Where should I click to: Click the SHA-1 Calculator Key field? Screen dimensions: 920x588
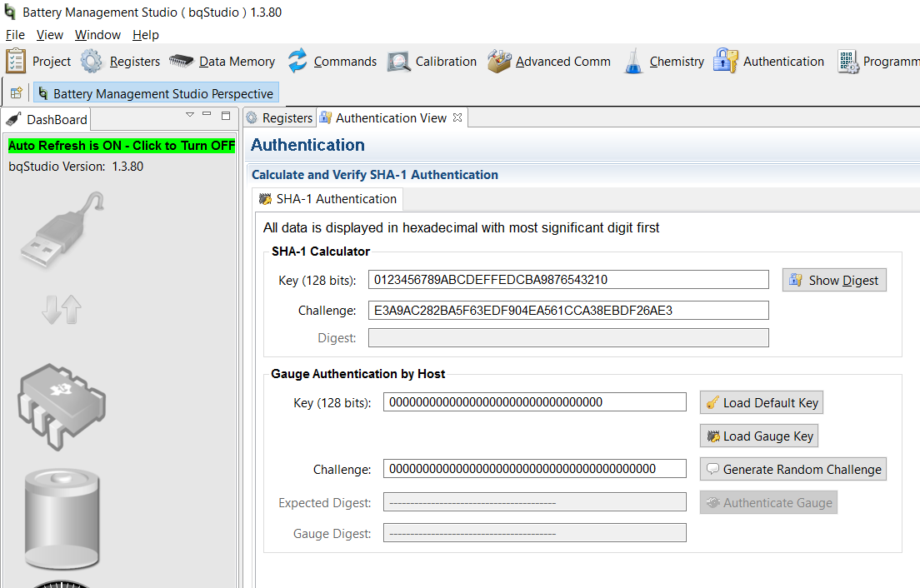[568, 280]
